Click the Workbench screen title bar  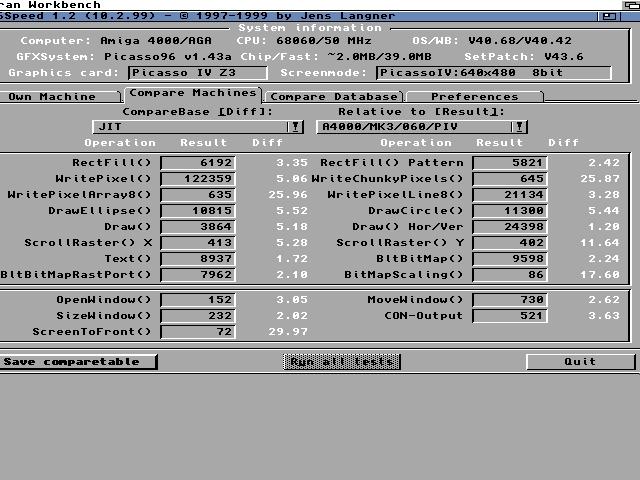click(x=310, y=5)
